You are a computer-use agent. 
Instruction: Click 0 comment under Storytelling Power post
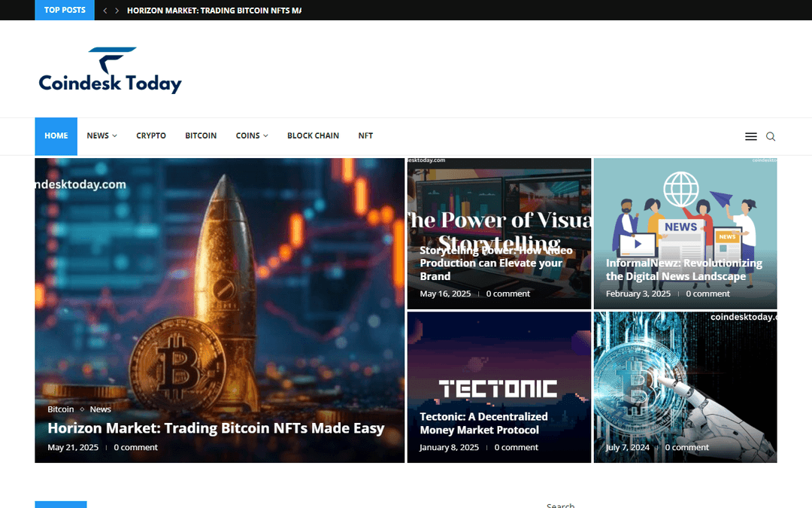click(508, 294)
